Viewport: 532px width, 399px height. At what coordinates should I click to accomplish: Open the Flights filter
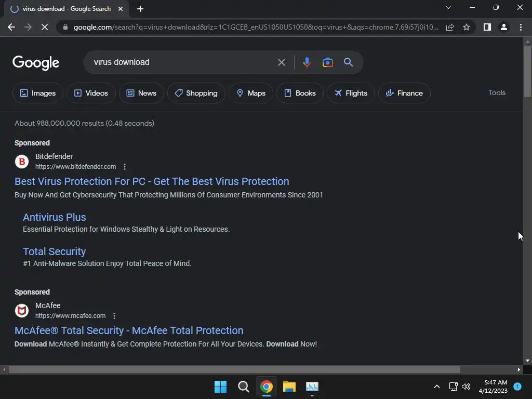351,93
